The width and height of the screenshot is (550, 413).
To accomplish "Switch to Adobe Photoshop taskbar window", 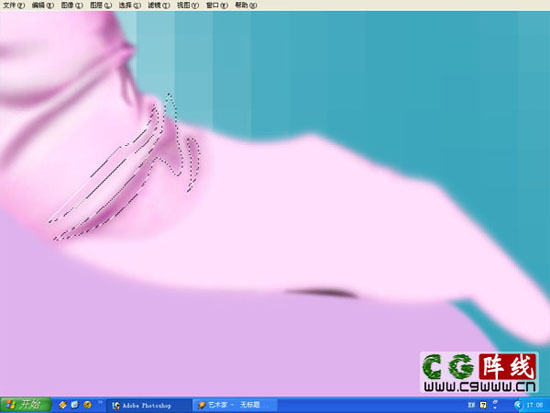I will 149,405.
